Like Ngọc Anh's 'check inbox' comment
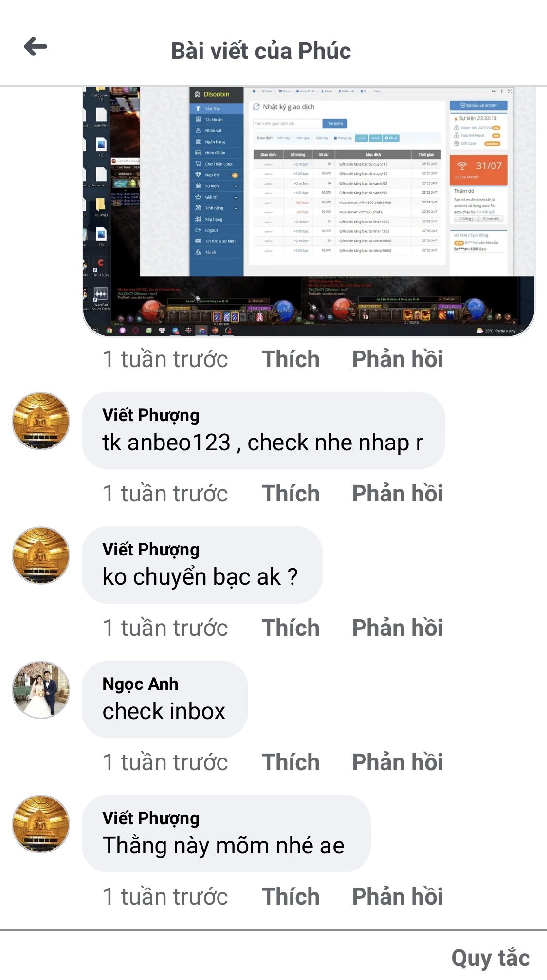Viewport: 547px width, 980px height. tap(291, 762)
